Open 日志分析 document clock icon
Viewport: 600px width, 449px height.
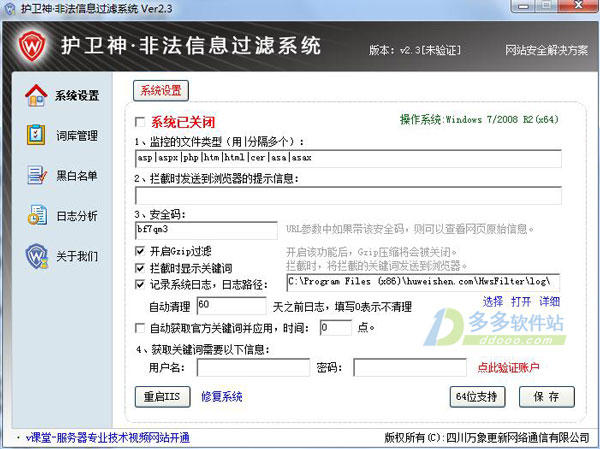point(37,215)
